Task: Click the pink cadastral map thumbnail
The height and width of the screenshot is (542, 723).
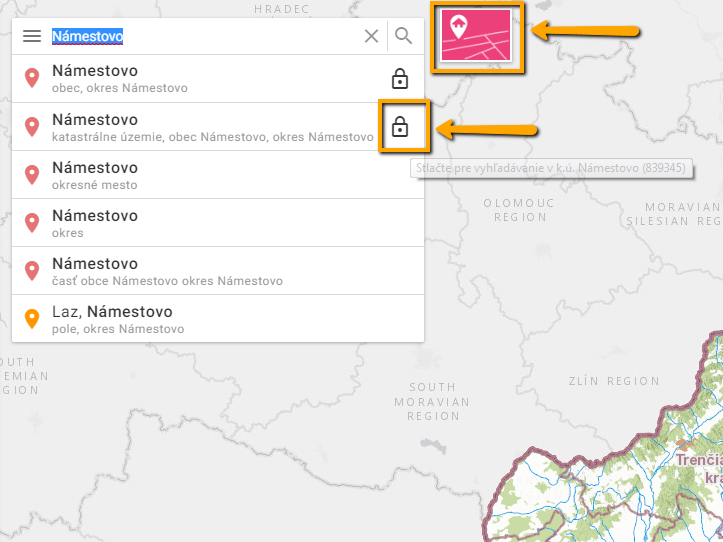Action: tap(476, 36)
